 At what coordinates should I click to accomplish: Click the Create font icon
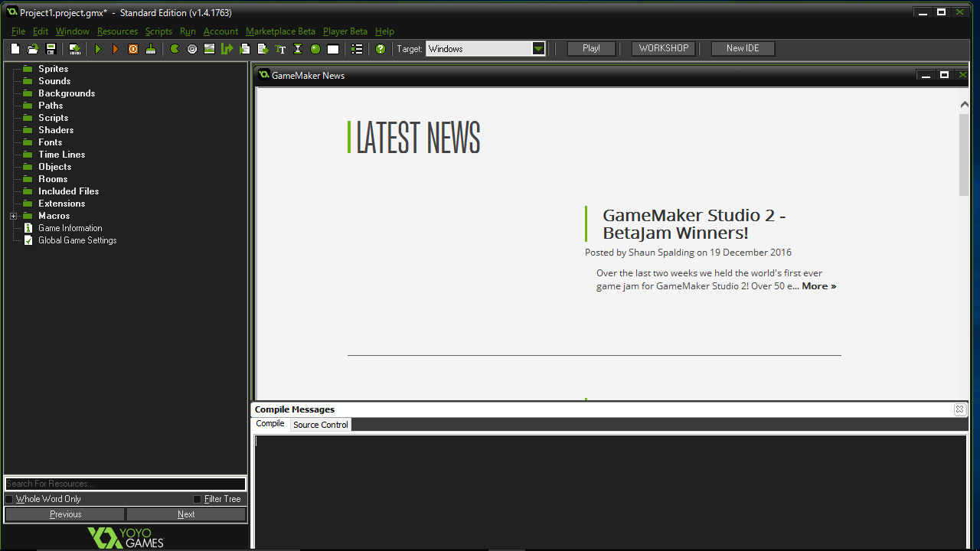pos(280,49)
